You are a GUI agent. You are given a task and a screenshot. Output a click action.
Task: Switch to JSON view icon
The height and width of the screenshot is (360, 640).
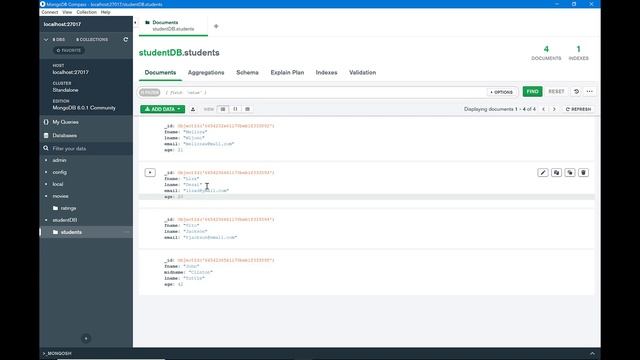[235, 109]
